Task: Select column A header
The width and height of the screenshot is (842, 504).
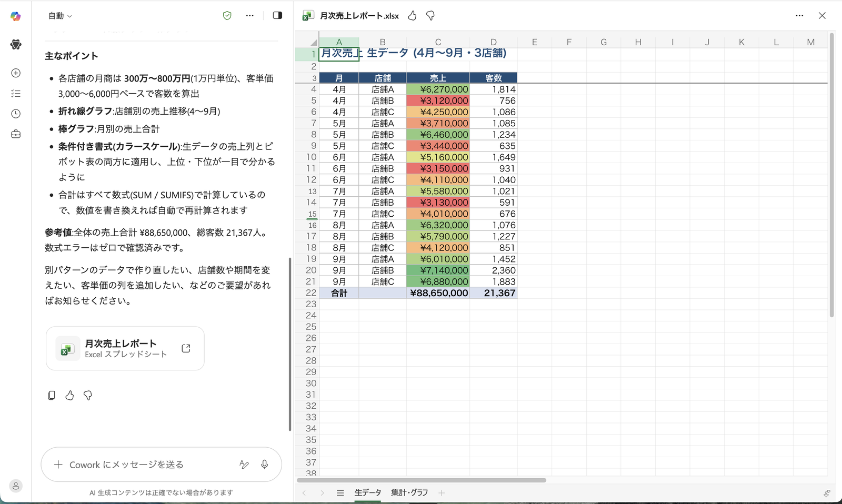Action: pos(339,42)
